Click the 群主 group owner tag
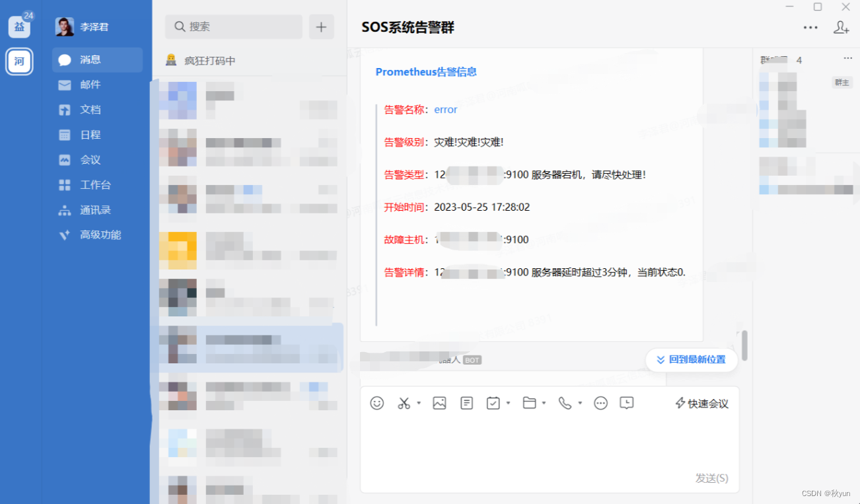Screen dimensions: 860x504 point(842,83)
